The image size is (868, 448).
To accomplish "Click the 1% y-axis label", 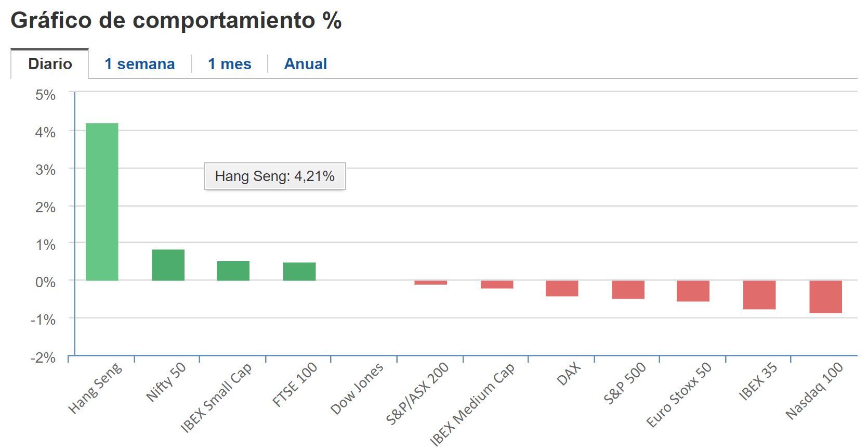I will (45, 245).
